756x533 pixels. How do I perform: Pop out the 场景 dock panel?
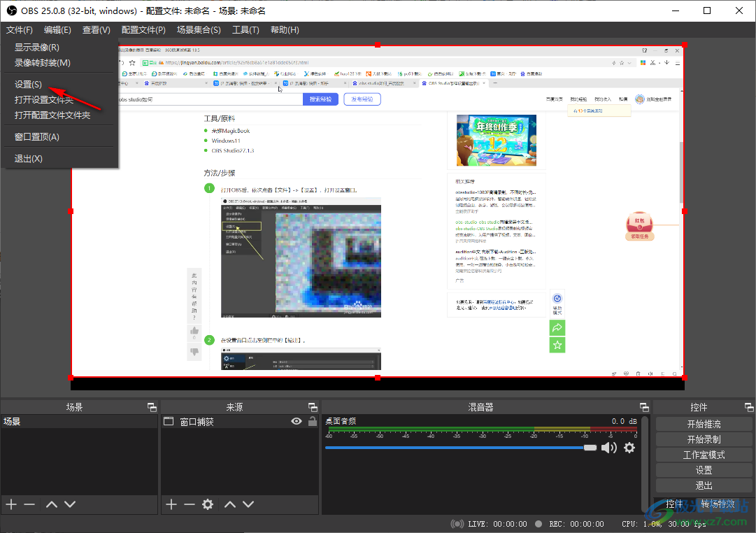[x=152, y=407]
